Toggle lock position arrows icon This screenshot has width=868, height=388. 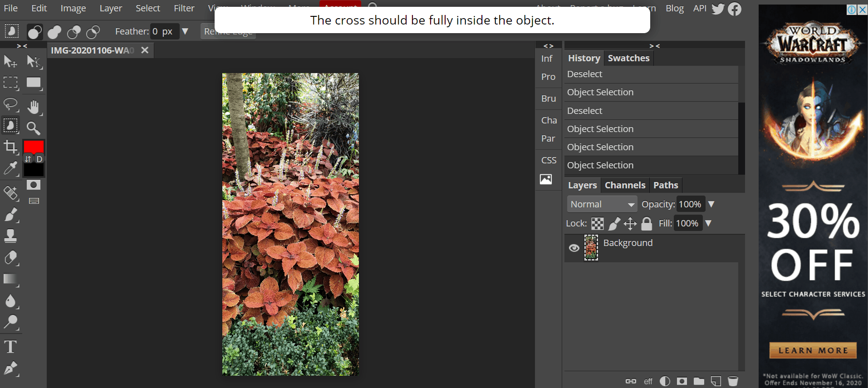(x=630, y=223)
